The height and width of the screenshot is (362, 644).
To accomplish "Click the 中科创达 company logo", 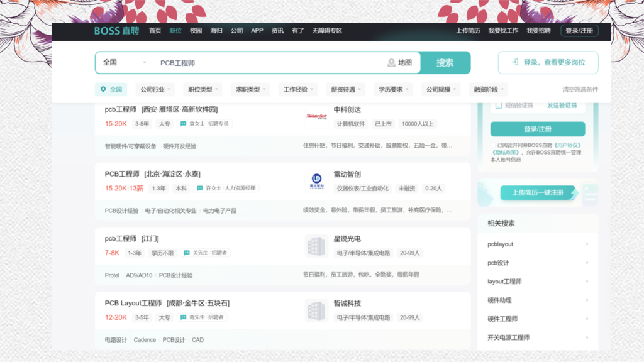I will click(x=316, y=116).
